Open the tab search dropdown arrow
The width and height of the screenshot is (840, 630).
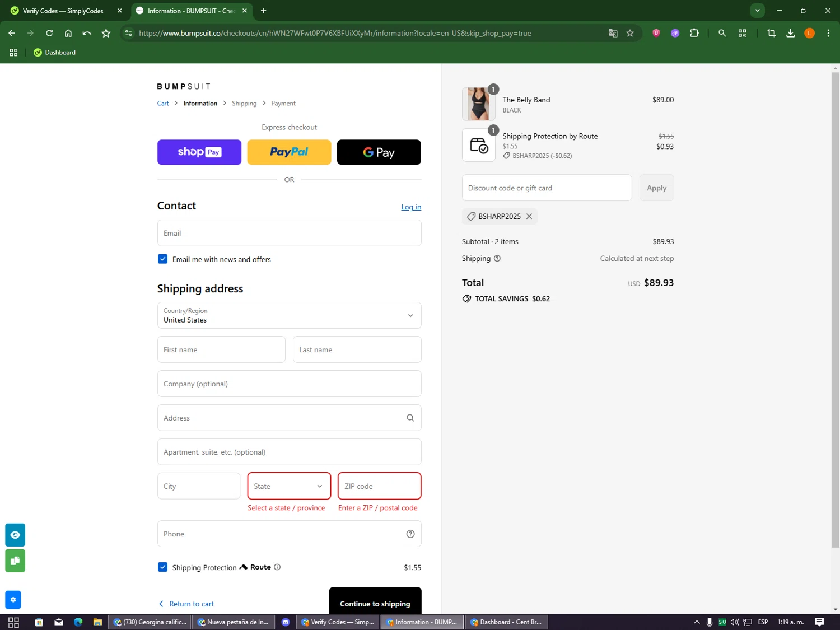pyautogui.click(x=757, y=10)
